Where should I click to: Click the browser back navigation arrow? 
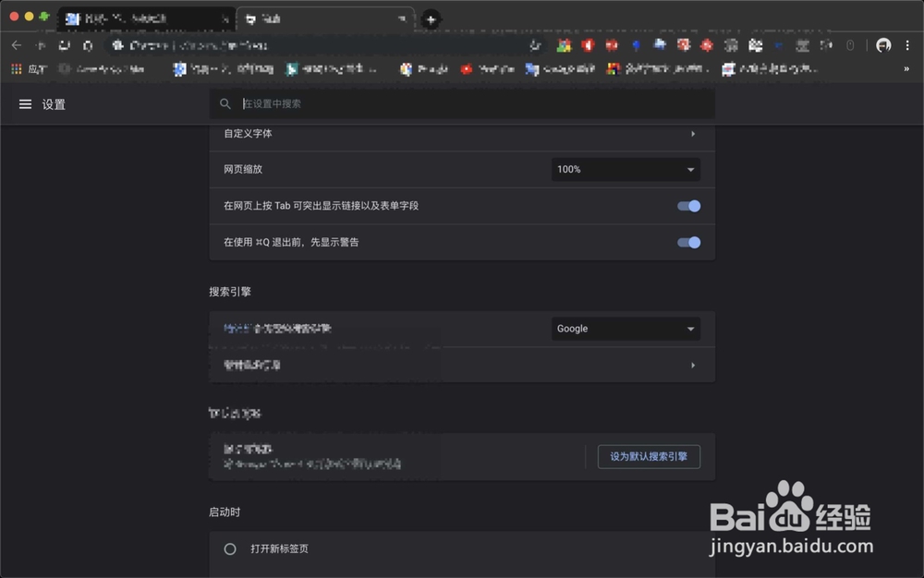coord(15,44)
